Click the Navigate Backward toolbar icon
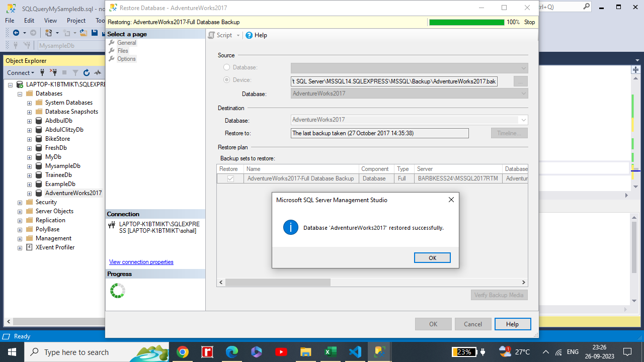 point(16,33)
